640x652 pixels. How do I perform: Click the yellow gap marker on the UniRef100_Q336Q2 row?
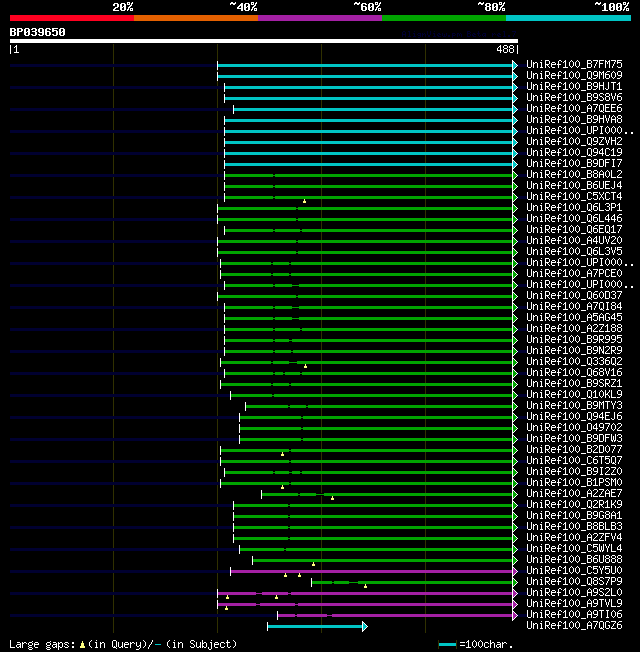(306, 366)
